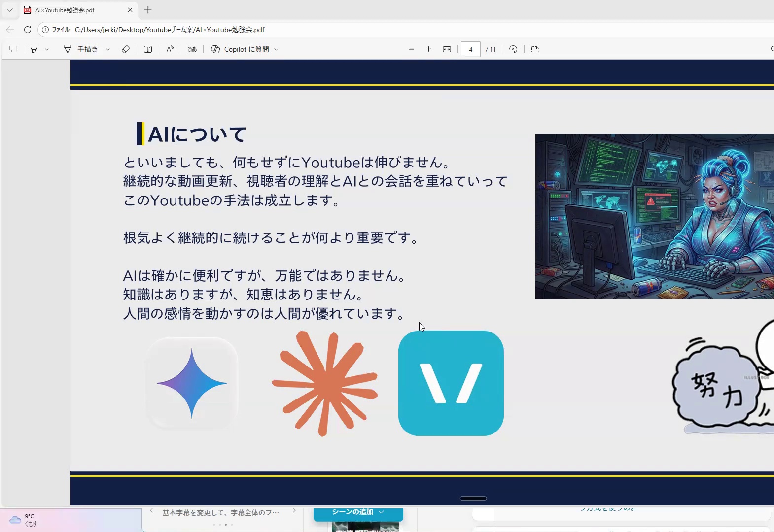774x532 pixels.
Task: Click the line 知識はありますが、知恵はありません。
Action: (x=244, y=295)
